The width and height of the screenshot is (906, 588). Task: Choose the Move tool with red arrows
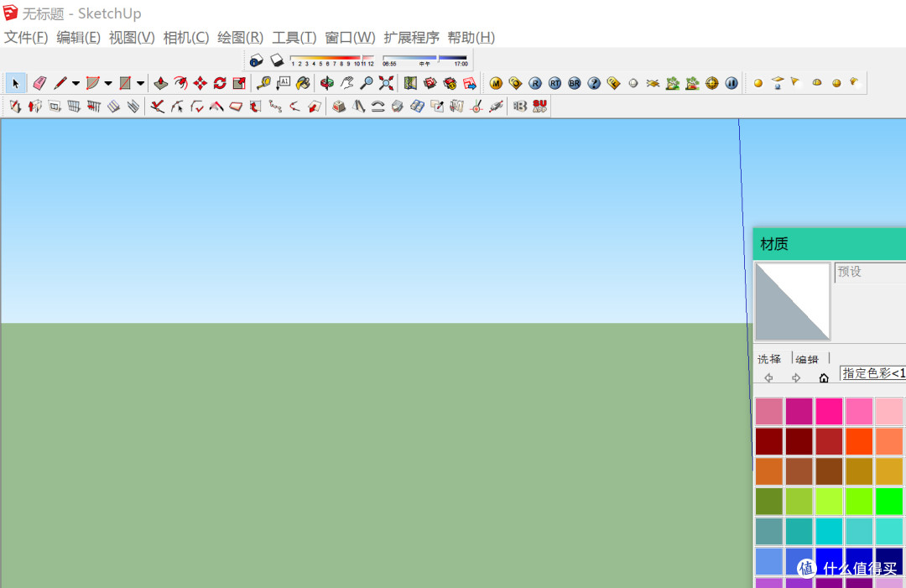click(200, 83)
